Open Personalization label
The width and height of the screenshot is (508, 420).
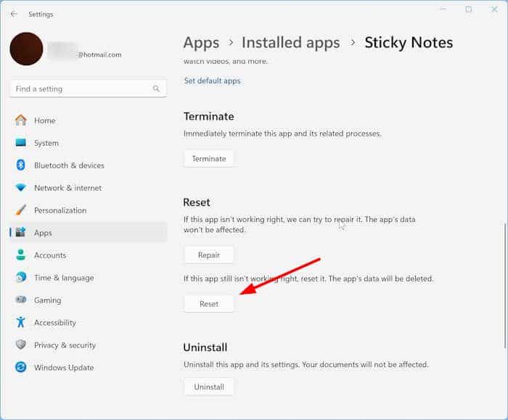[60, 210]
